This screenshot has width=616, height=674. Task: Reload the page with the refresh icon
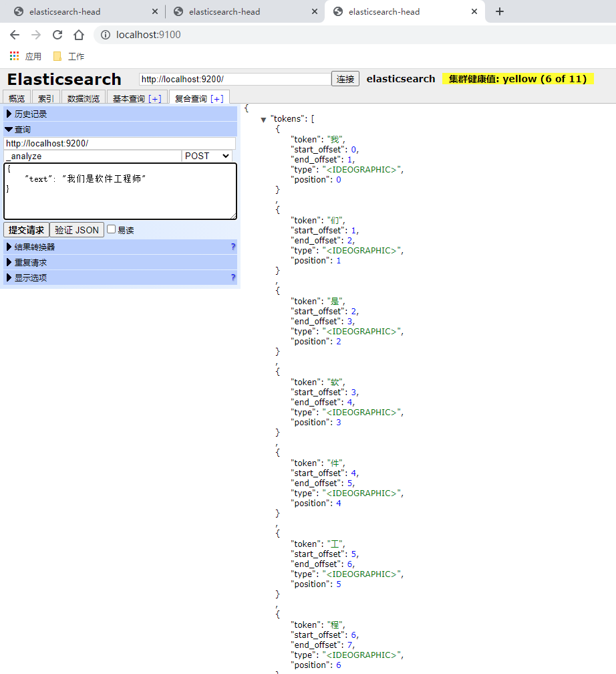(x=57, y=35)
